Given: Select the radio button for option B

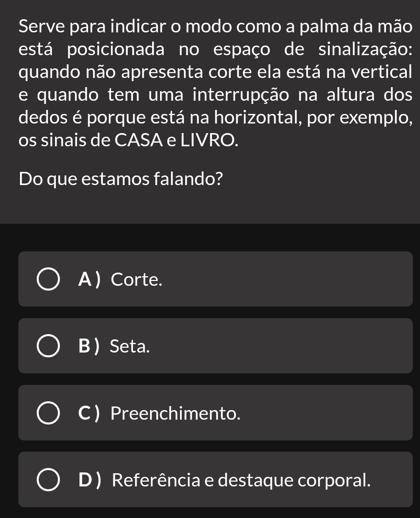Looking at the screenshot, I should point(49,346).
